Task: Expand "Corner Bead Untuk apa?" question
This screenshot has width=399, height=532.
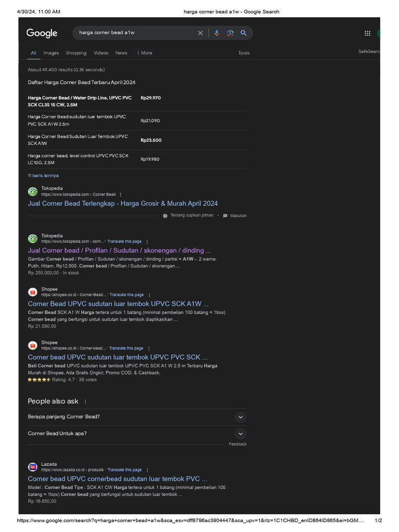Action: click(x=240, y=433)
